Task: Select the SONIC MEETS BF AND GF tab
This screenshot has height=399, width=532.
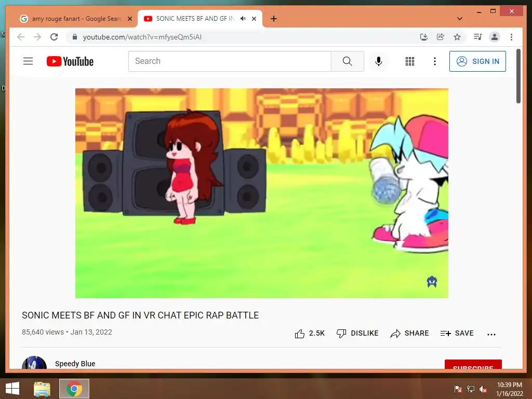Action: pyautogui.click(x=195, y=19)
